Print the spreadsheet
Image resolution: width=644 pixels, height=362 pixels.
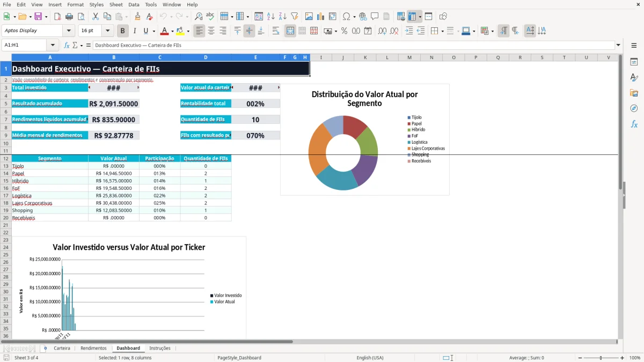(68, 17)
